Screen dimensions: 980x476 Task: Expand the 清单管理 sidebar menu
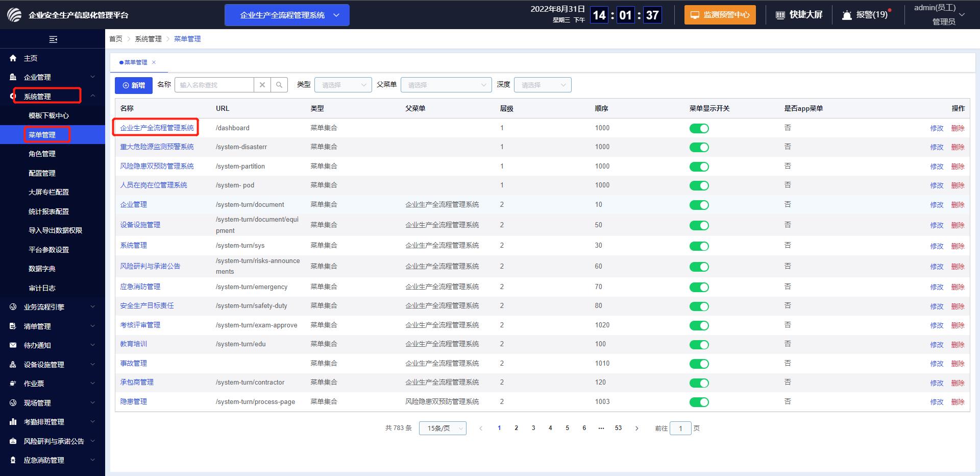[53, 326]
